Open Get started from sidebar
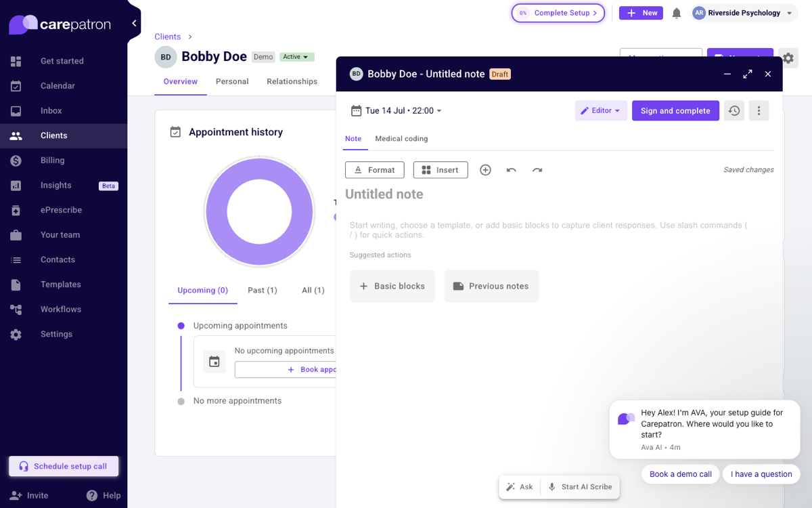This screenshot has width=812, height=508. coord(64,61)
